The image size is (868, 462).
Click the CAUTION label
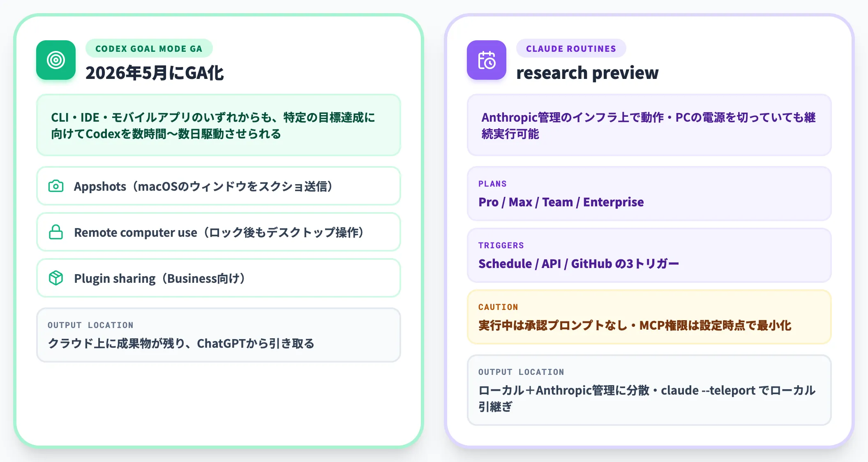[498, 307]
